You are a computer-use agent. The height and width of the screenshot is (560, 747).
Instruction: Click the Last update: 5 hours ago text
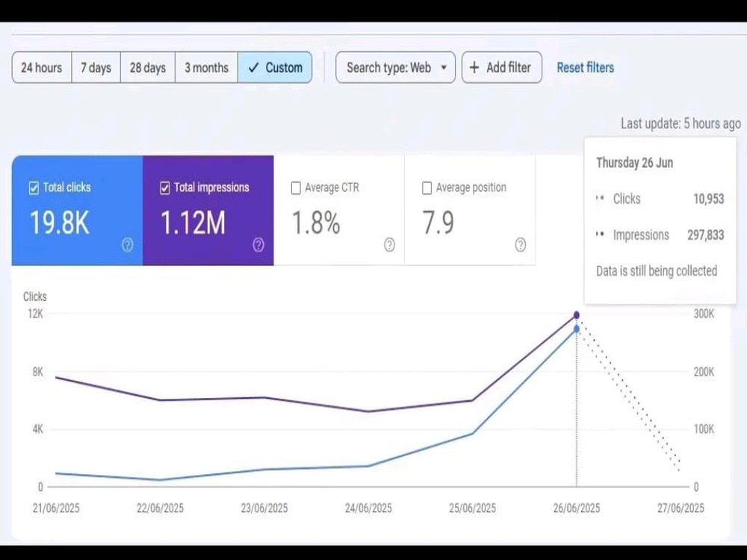pyautogui.click(x=681, y=124)
